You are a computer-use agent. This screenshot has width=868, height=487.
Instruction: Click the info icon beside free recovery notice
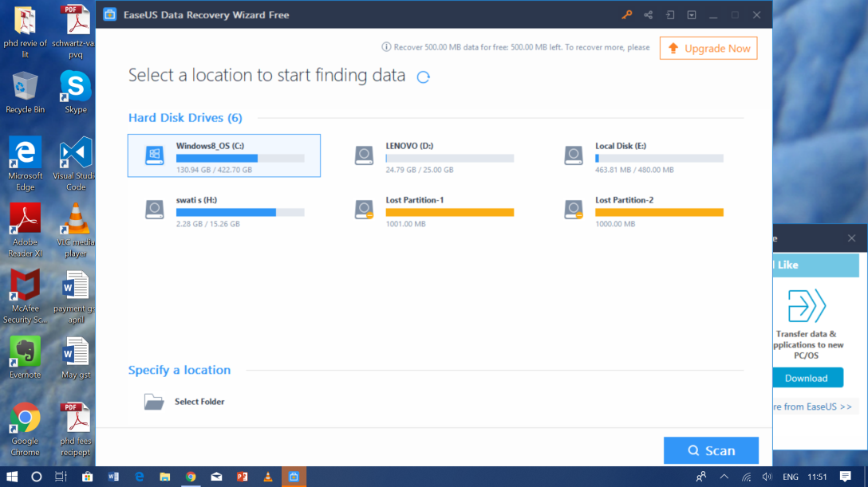pos(386,47)
